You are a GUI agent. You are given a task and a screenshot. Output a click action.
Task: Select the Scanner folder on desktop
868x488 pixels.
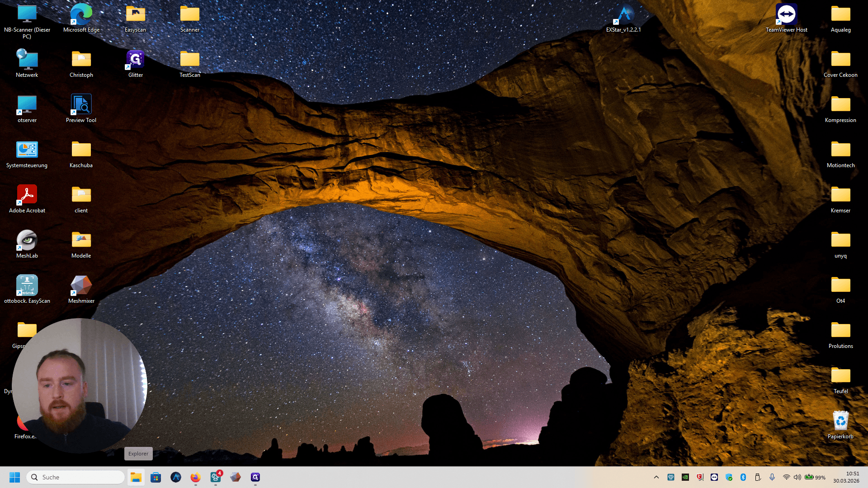coord(190,19)
